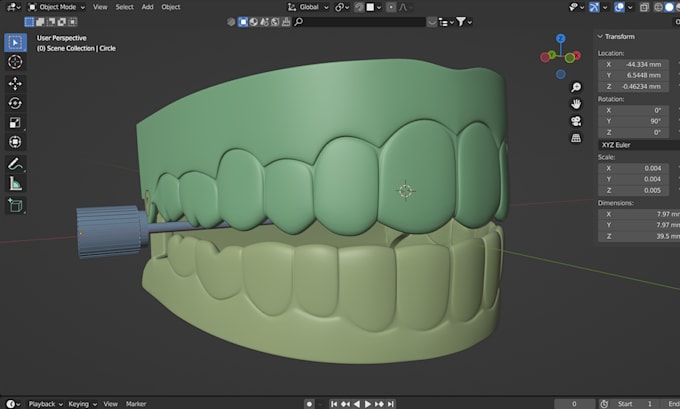
Task: Open the Playback menu
Action: pyautogui.click(x=46, y=404)
